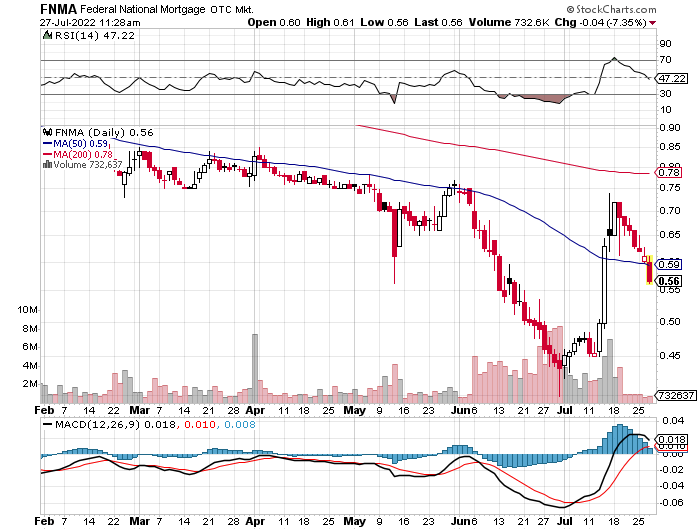Viewport: 700px width, 530px height.
Task: Click the 70 overbought level on the RSI axis
Action: [x=665, y=59]
